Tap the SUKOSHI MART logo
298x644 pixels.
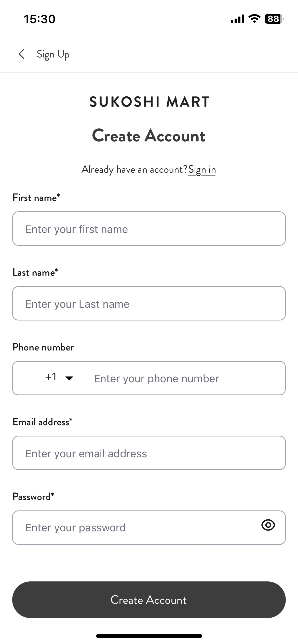(x=149, y=102)
